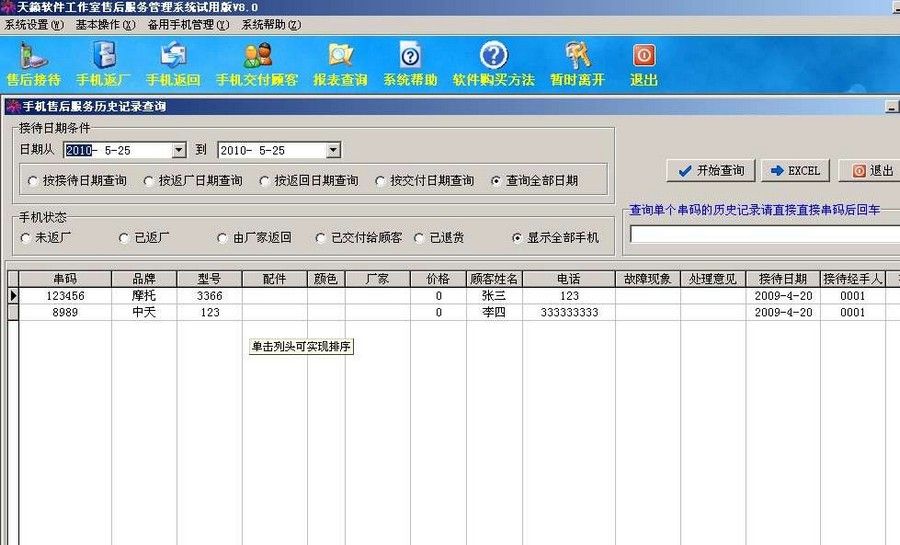Click customer name cell 张三
Viewport: 900px width, 545px height.
click(x=494, y=296)
